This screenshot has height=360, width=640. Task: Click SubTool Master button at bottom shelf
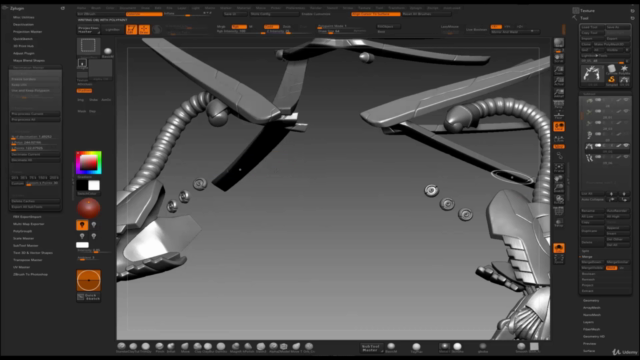pyautogui.click(x=371, y=348)
